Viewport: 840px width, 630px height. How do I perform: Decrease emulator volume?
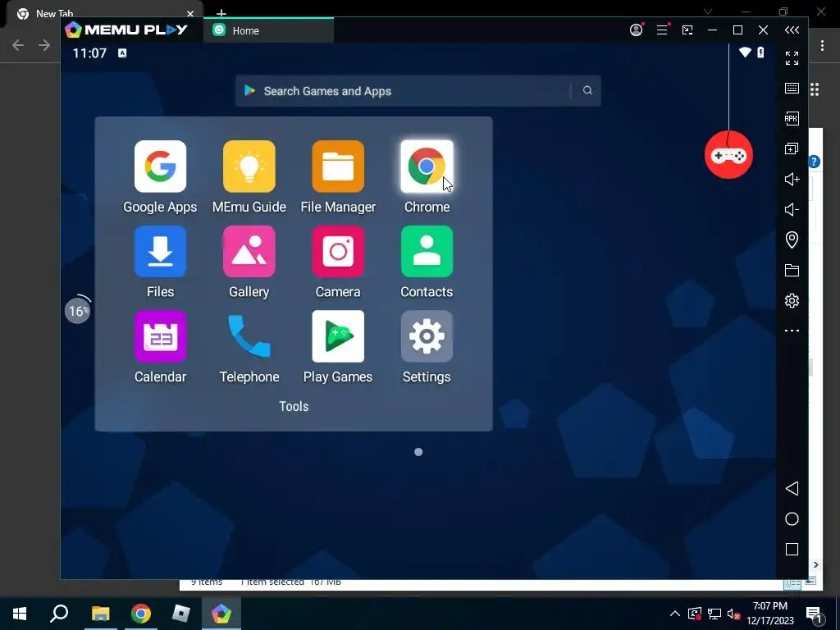(792, 209)
